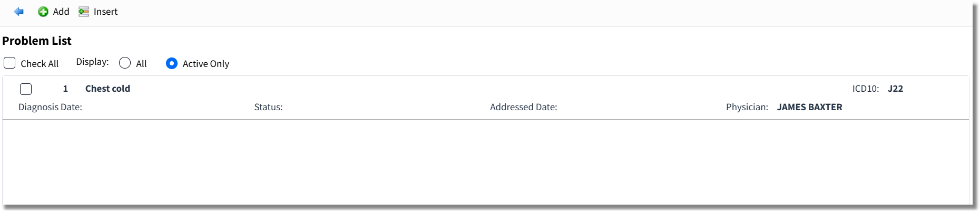This screenshot has height=212, width=980.
Task: Open the Chest cold problem entry
Action: pyautogui.click(x=107, y=89)
